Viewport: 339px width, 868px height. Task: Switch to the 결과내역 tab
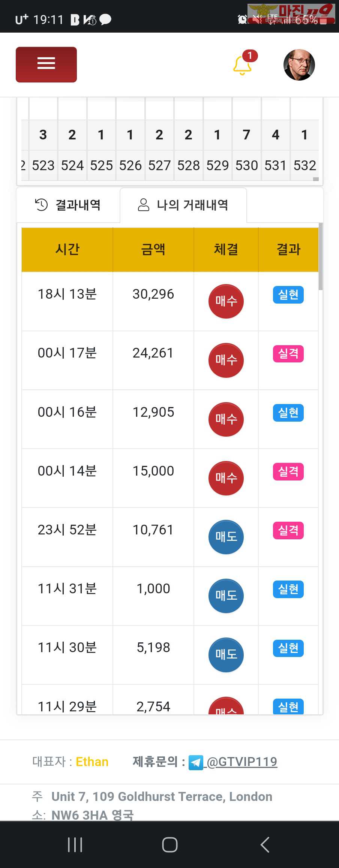(x=68, y=205)
